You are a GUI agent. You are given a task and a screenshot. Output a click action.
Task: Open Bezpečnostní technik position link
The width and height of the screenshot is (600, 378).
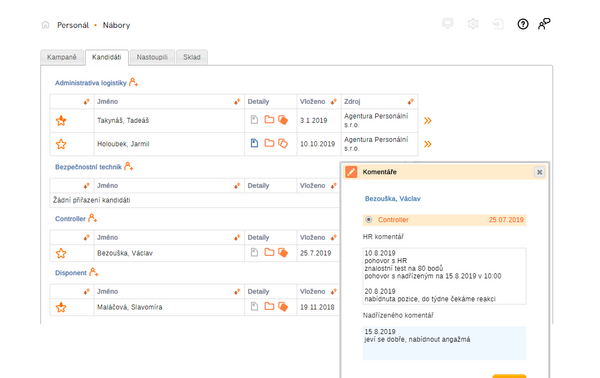click(x=88, y=167)
